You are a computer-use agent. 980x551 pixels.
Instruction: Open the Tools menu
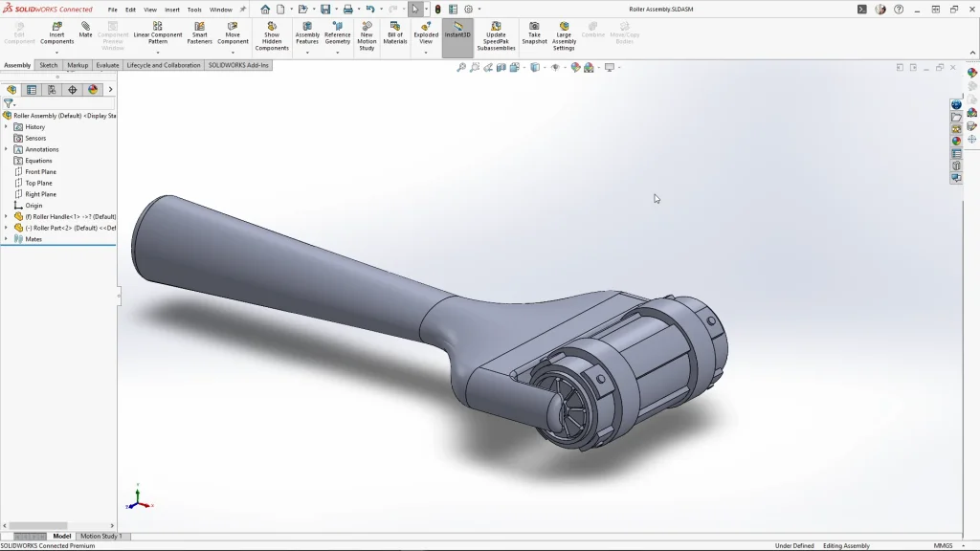coord(194,10)
